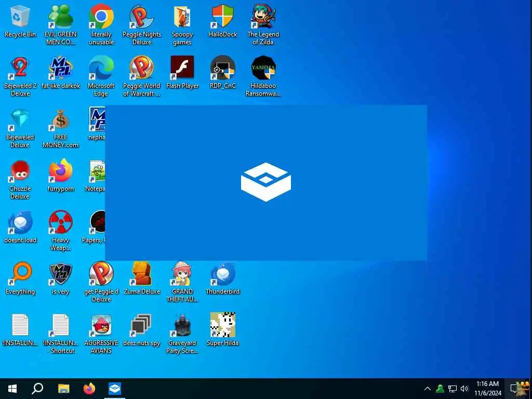This screenshot has width=532, height=399.
Task: Open network status tray icon
Action: (x=453, y=389)
